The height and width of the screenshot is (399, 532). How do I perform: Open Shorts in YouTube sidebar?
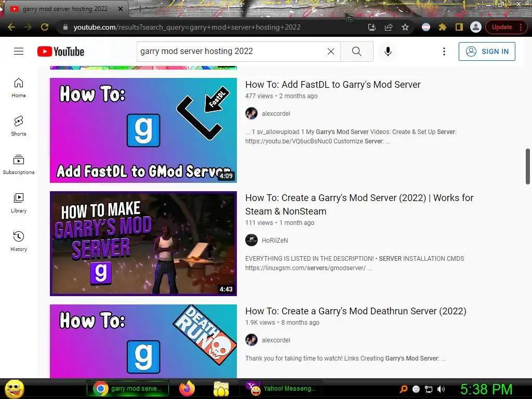tap(19, 126)
